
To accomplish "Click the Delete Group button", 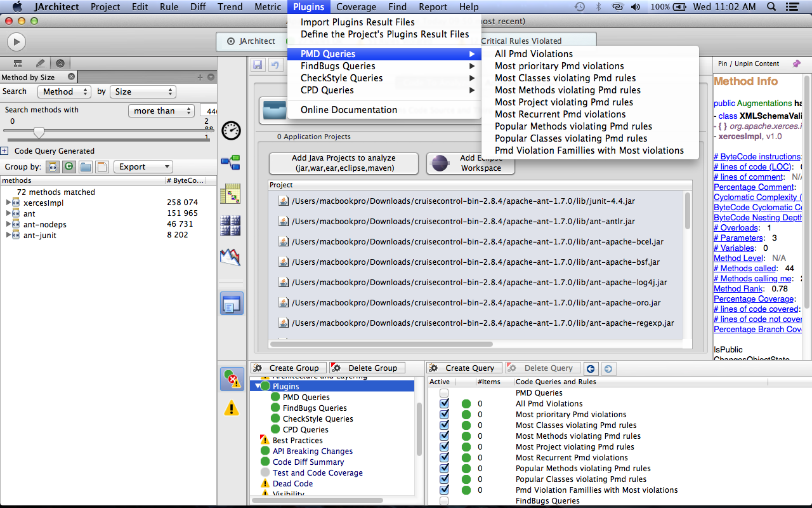I will [367, 368].
